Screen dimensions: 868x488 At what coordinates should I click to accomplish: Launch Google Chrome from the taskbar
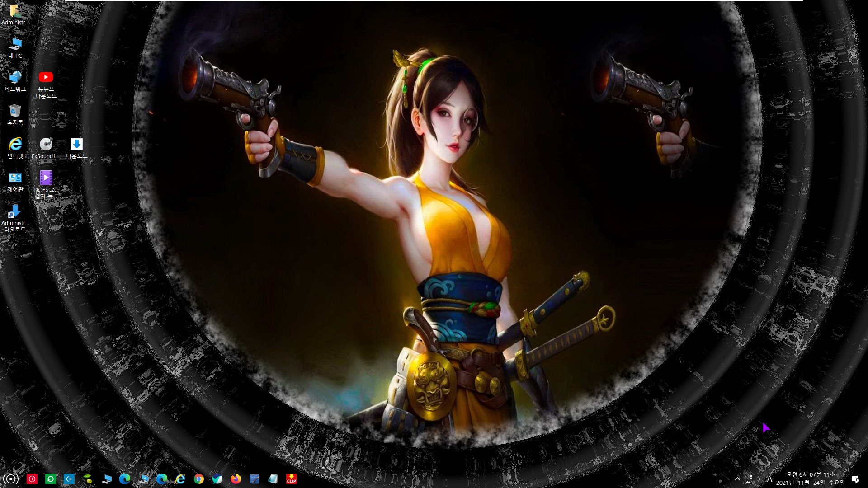199,479
